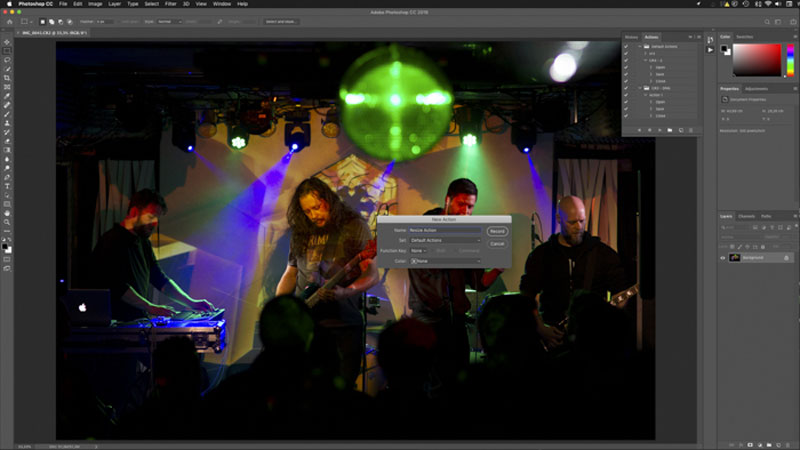Toggle checkmark beside Default Actions set
Image resolution: width=800 pixels, height=450 pixels.
tap(626, 46)
